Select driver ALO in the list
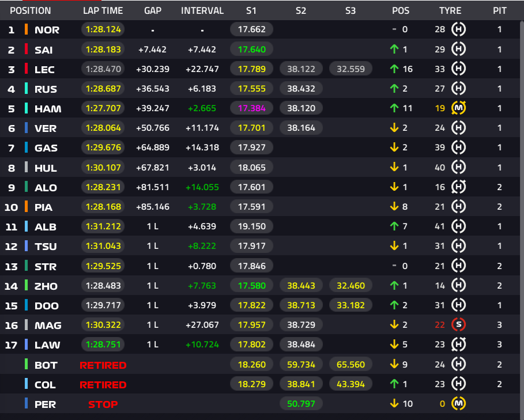The width and height of the screenshot is (524, 420). point(46,187)
